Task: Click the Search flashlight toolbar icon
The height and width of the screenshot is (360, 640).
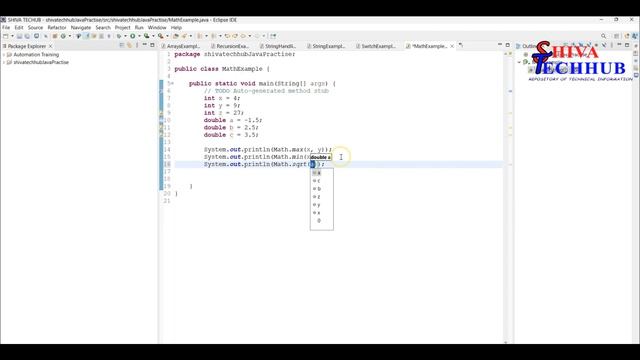Action: click(184, 36)
